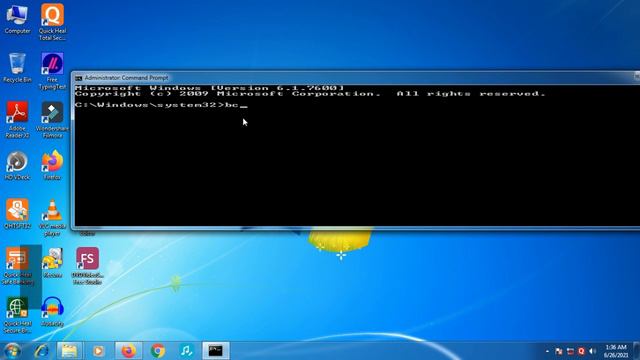Image resolution: width=640 pixels, height=360 pixels.
Task: Open the Quick Heal Total Security shortcut
Action: click(x=52, y=22)
